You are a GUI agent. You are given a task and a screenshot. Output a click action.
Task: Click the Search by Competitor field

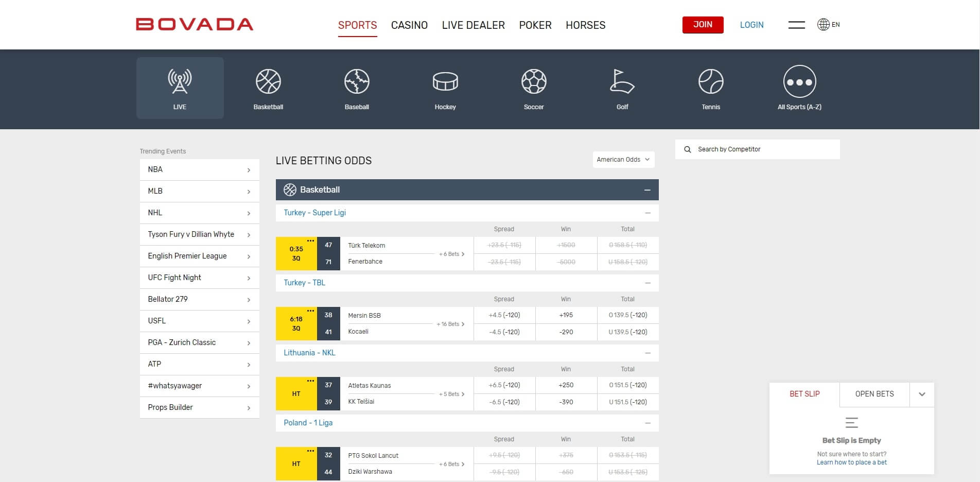(x=757, y=149)
